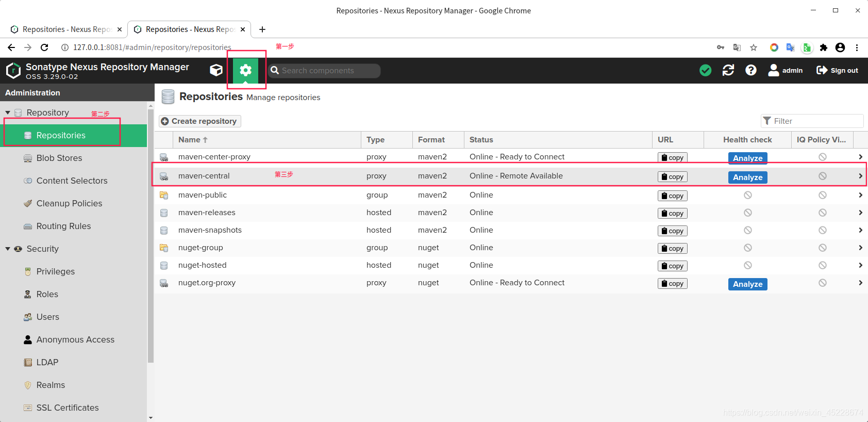Select the nuget-hosted repository name
The image size is (868, 422).
tap(202, 265)
